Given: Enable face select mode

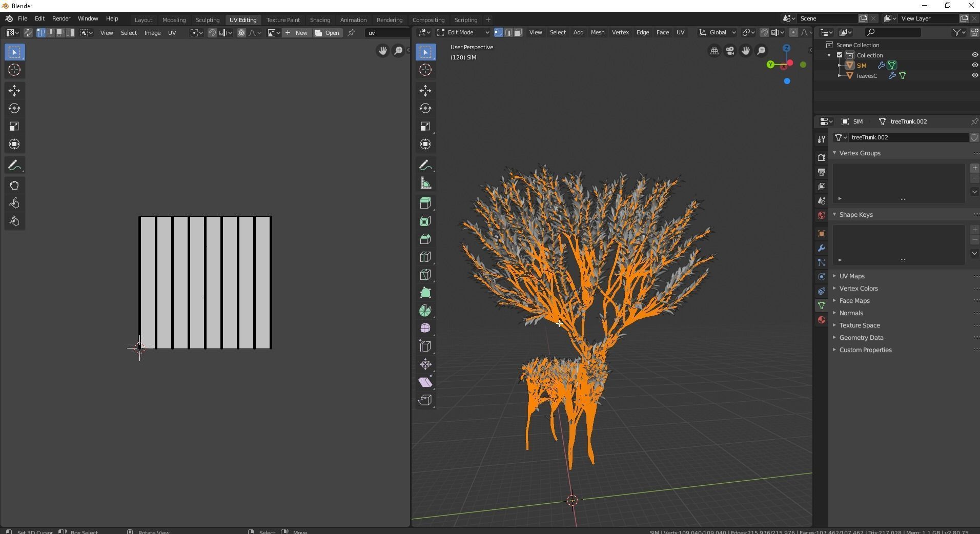Looking at the screenshot, I should coord(518,32).
